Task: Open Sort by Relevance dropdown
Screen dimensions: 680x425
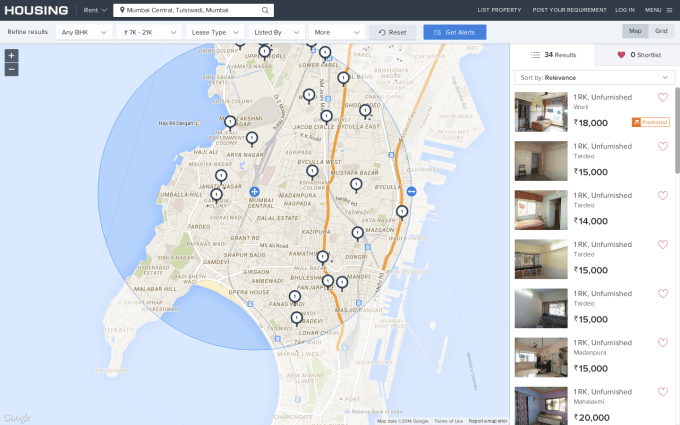Action: click(595, 78)
